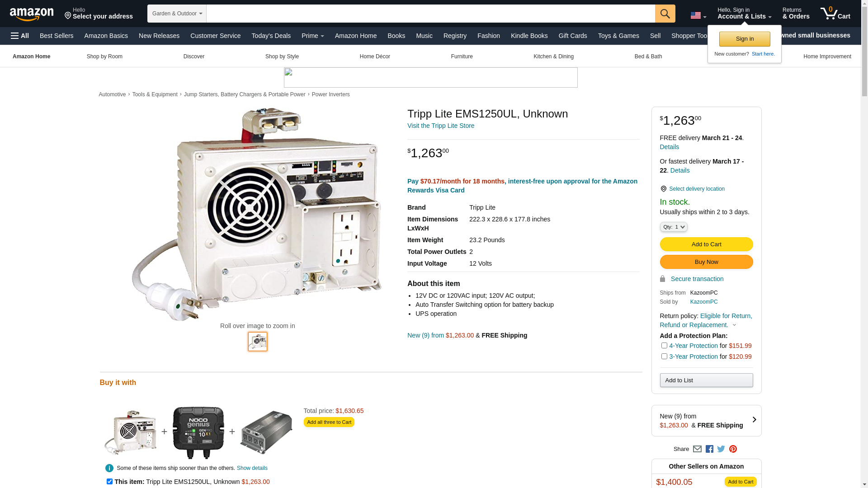Screen dimensions: 868x488
Task: Share via email envelope icon
Action: click(697, 449)
